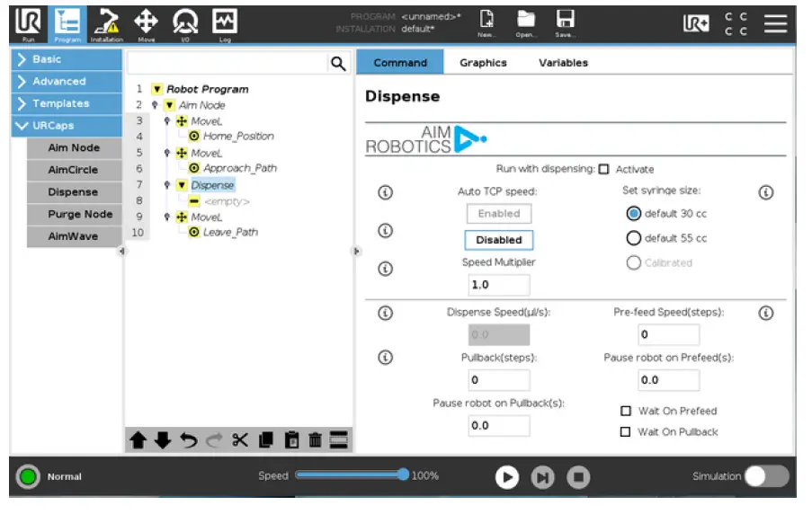Show info for Pre-feed Speed
Screen dimensions: 812x514
tap(766, 313)
